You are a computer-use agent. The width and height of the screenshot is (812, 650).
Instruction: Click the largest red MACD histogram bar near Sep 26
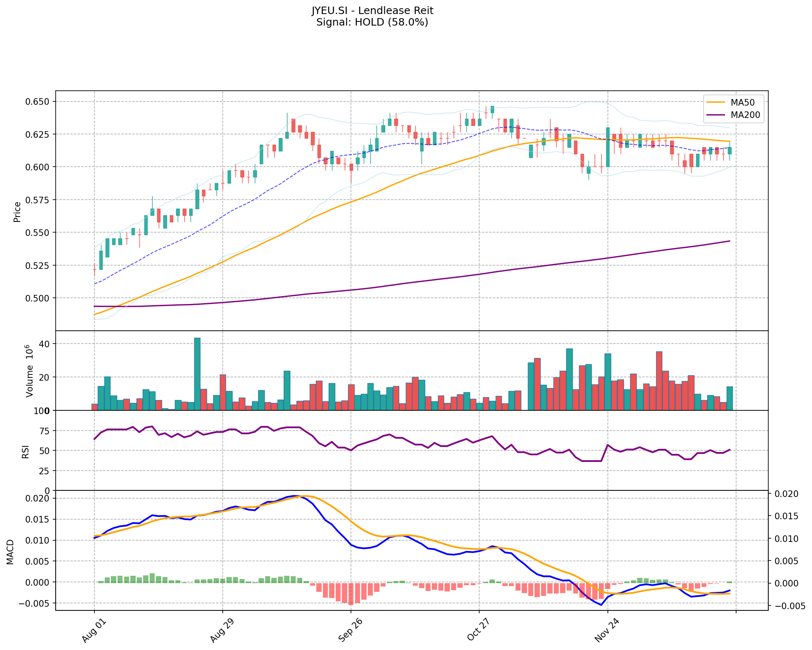351,593
